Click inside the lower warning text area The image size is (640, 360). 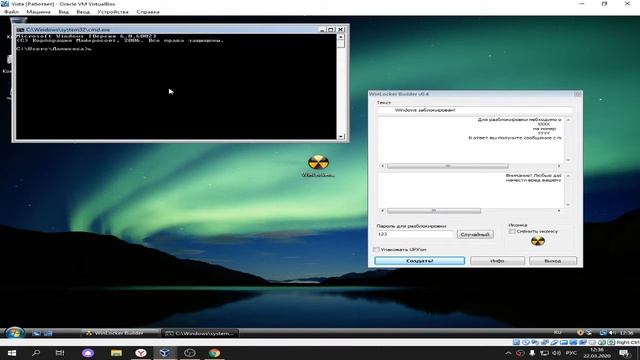click(471, 190)
